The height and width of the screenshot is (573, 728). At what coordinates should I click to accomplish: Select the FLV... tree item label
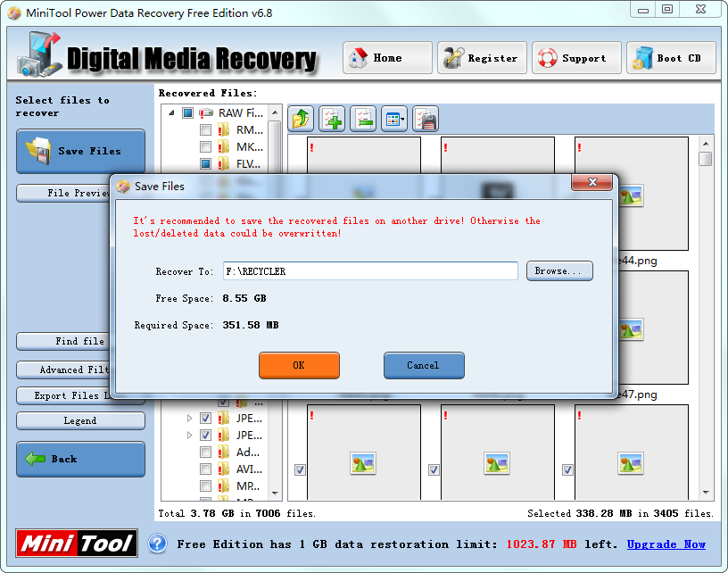point(248,163)
